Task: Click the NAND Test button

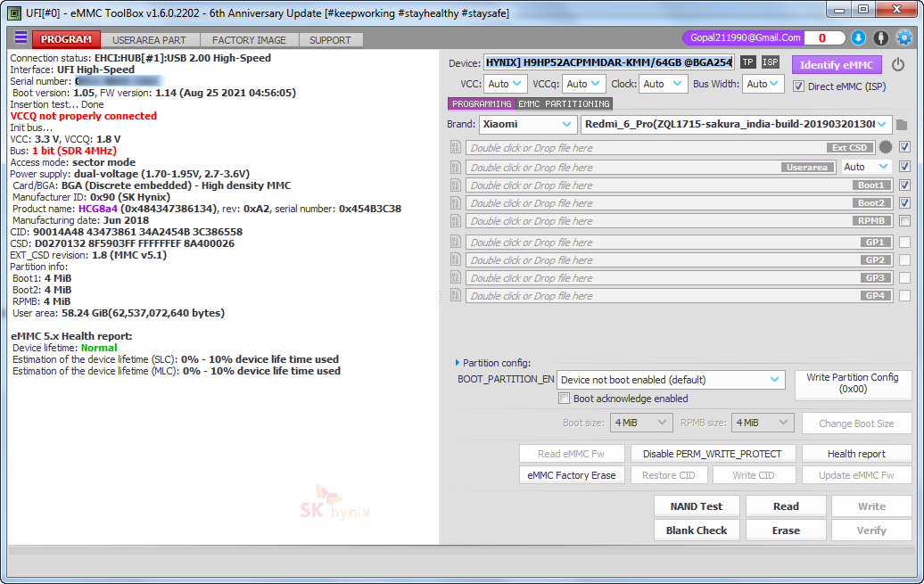Action: click(696, 506)
